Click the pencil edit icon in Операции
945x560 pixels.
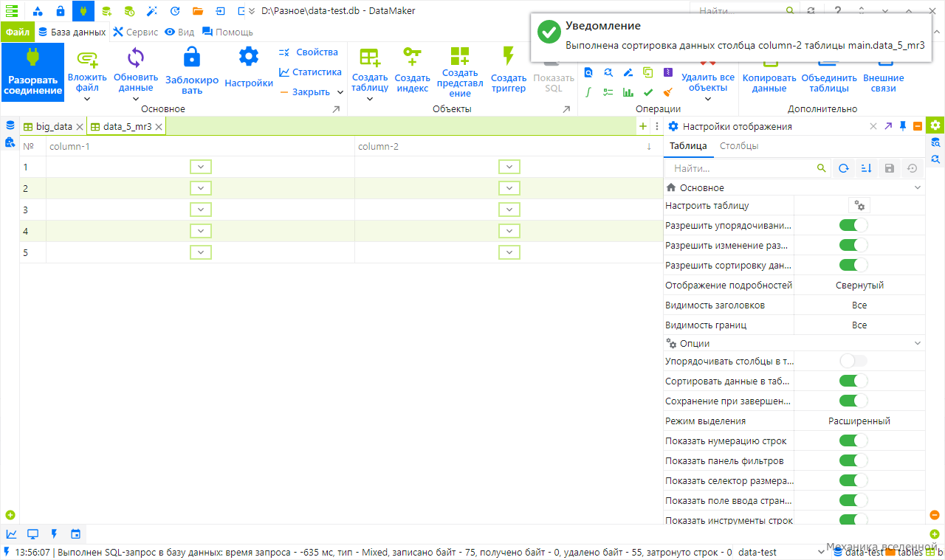628,72
